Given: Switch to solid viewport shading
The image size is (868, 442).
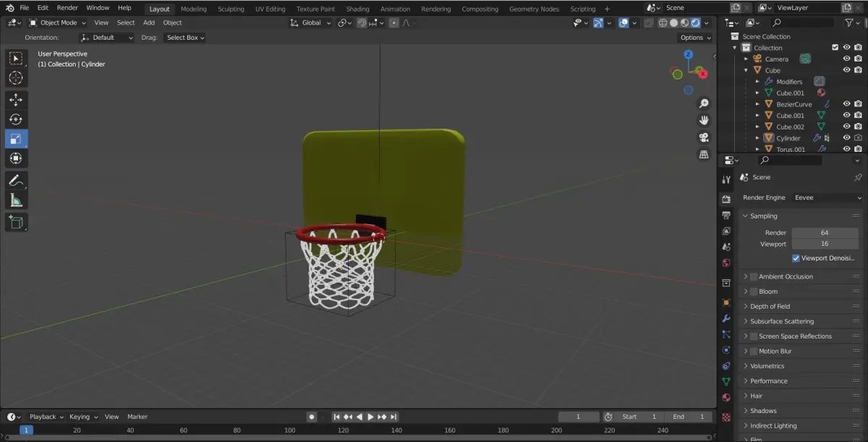Looking at the screenshot, I should point(673,22).
